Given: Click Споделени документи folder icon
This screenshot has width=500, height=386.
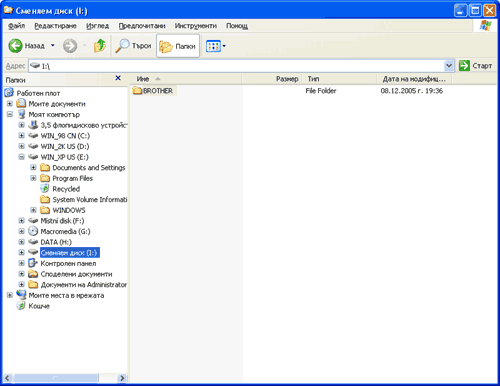Looking at the screenshot, I should tap(33, 274).
